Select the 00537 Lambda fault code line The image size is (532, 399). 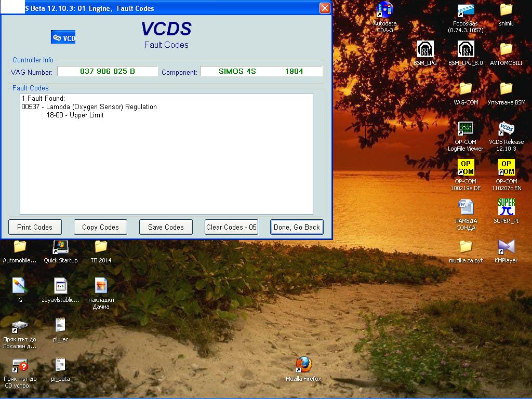tap(89, 107)
